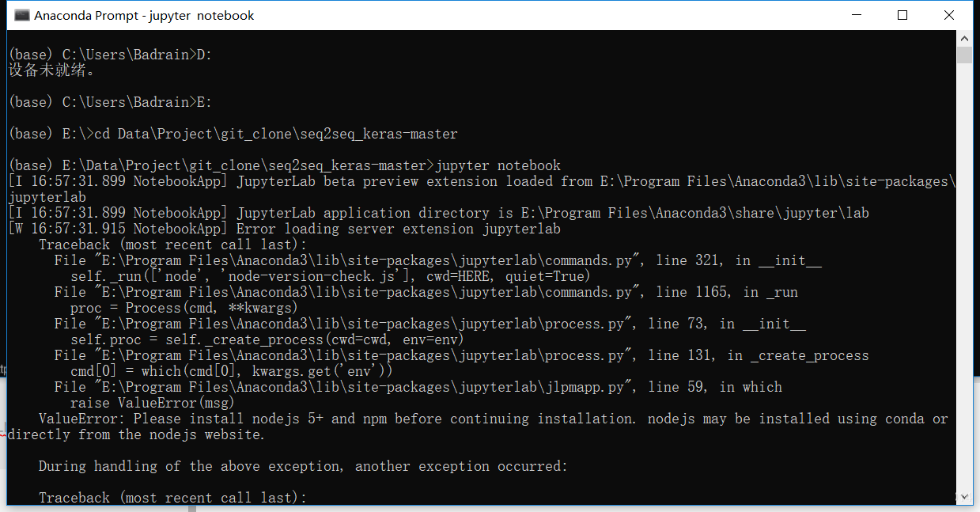Click the "Anaconda Prompt - jupyter notebook" title text

click(144, 15)
